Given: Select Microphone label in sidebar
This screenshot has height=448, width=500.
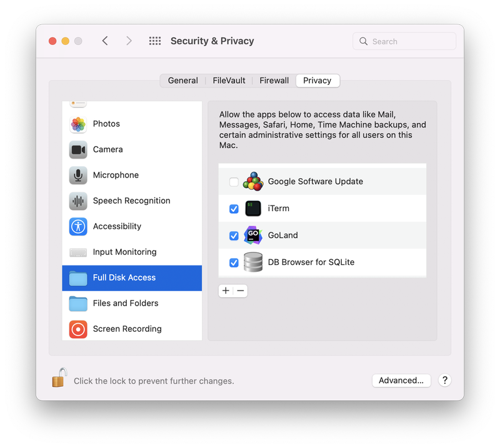Looking at the screenshot, I should point(116,175).
